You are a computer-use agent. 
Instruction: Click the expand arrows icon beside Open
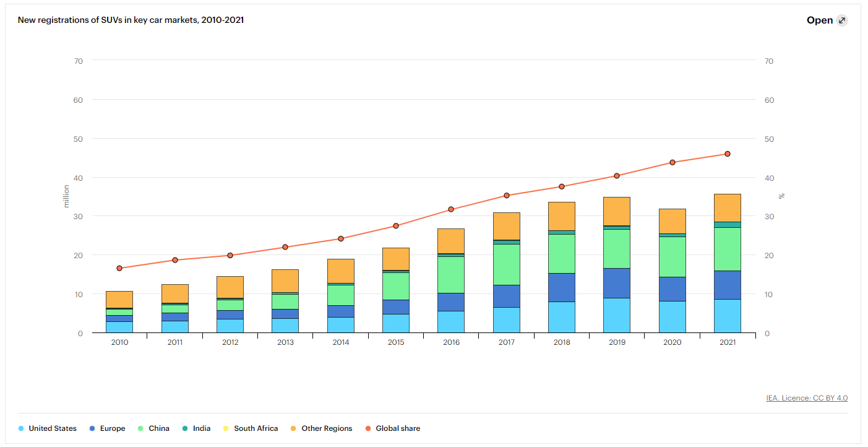point(842,20)
